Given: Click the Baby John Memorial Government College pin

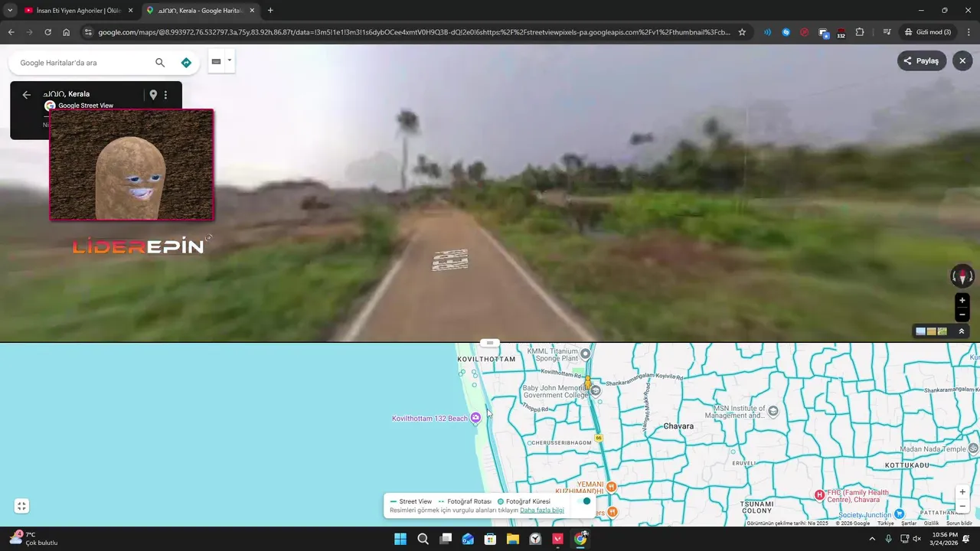Looking at the screenshot, I should coord(596,390).
